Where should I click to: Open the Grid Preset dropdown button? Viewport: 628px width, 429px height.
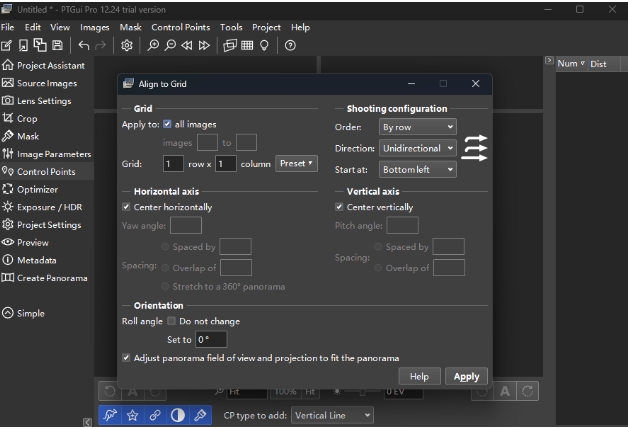296,163
